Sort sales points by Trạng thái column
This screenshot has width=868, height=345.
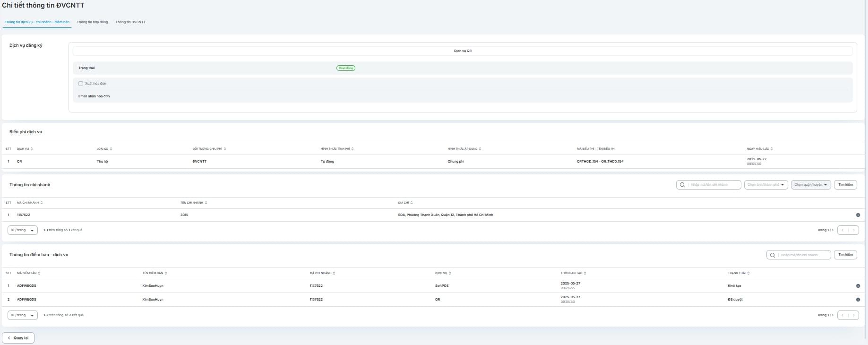(748, 273)
